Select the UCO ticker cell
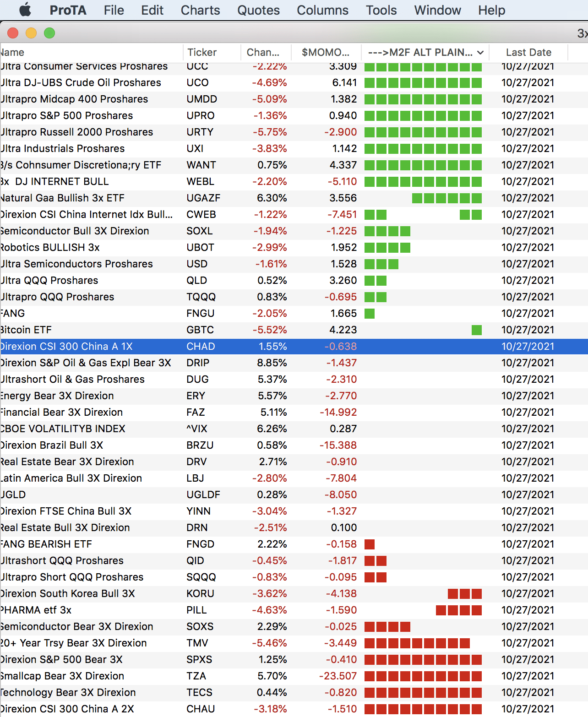The height and width of the screenshot is (717, 588). pos(197,82)
